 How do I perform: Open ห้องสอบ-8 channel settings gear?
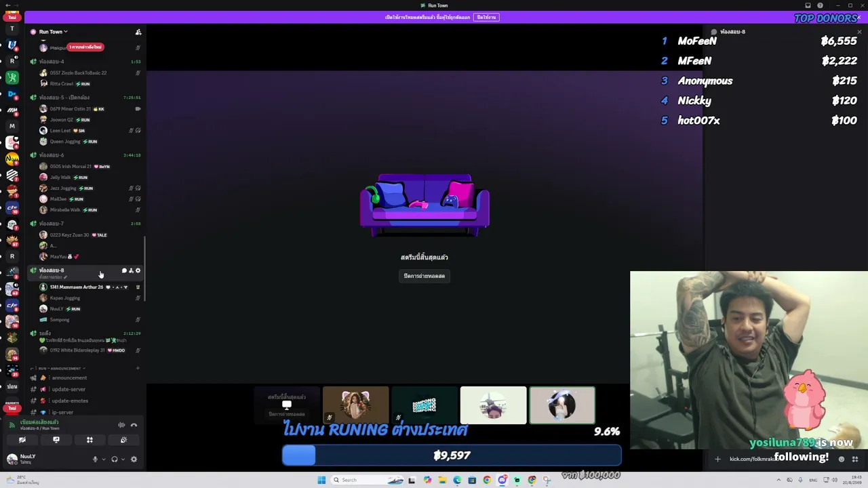[138, 271]
